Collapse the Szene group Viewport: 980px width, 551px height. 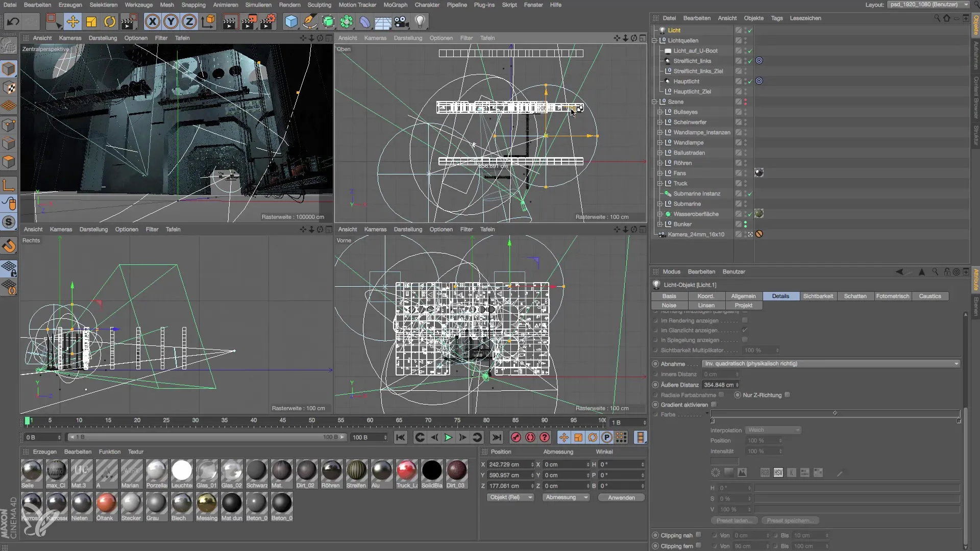pyautogui.click(x=654, y=102)
